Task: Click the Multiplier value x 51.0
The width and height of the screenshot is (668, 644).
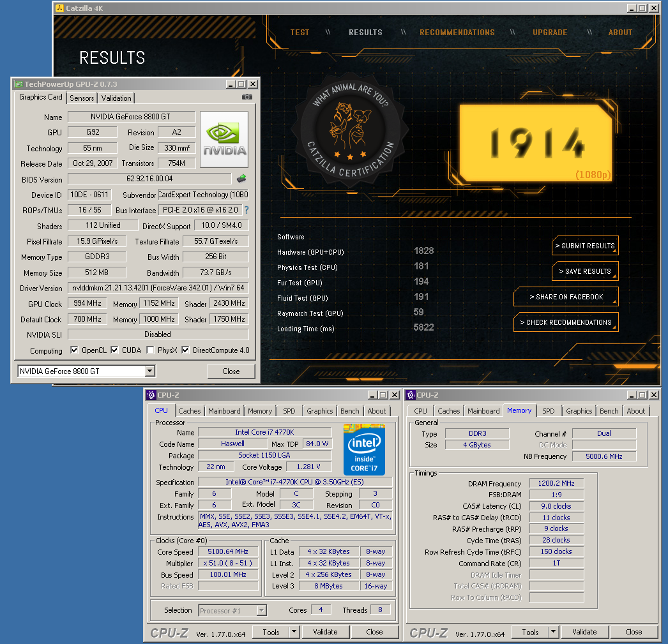Action: [228, 563]
